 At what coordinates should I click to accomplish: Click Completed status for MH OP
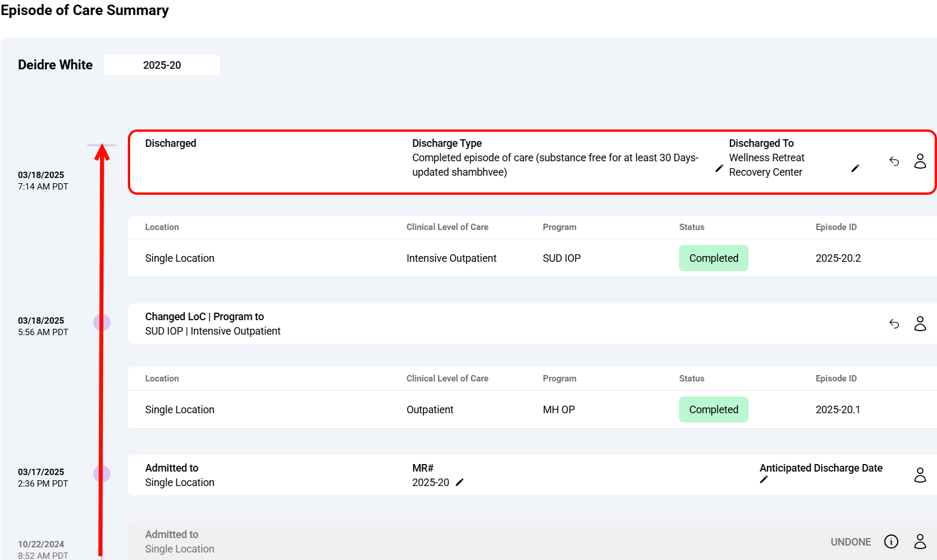(713, 410)
